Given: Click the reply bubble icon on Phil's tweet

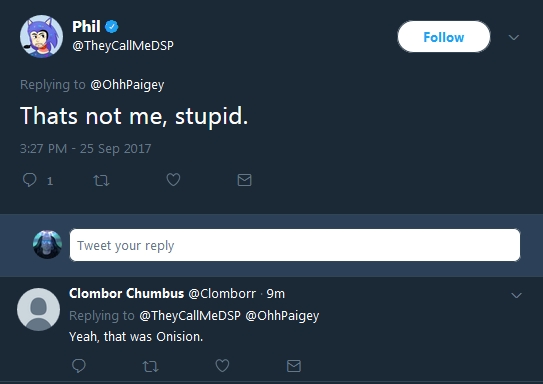Looking at the screenshot, I should click(29, 180).
